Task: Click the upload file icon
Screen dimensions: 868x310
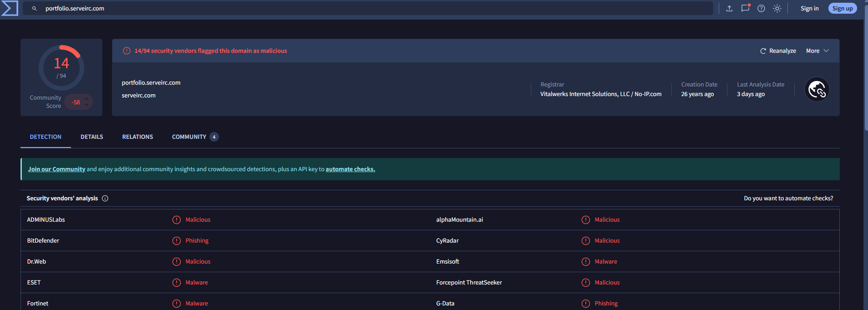Action: pyautogui.click(x=729, y=8)
